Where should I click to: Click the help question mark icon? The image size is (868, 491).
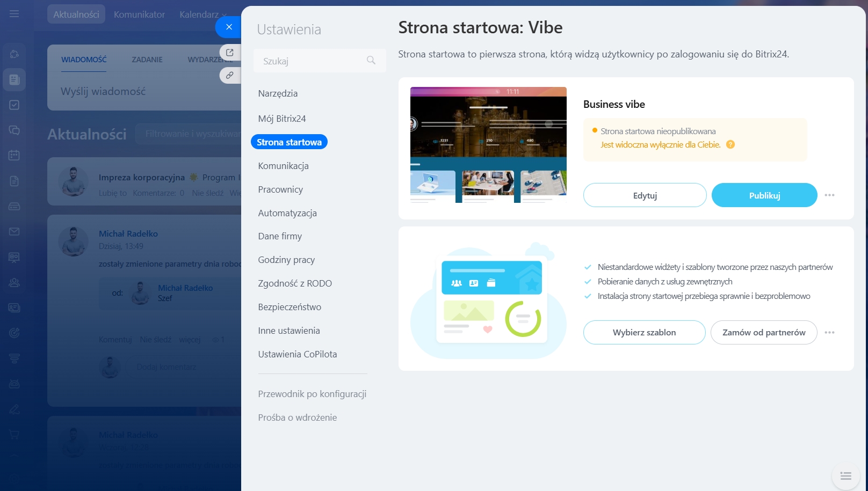(x=730, y=144)
